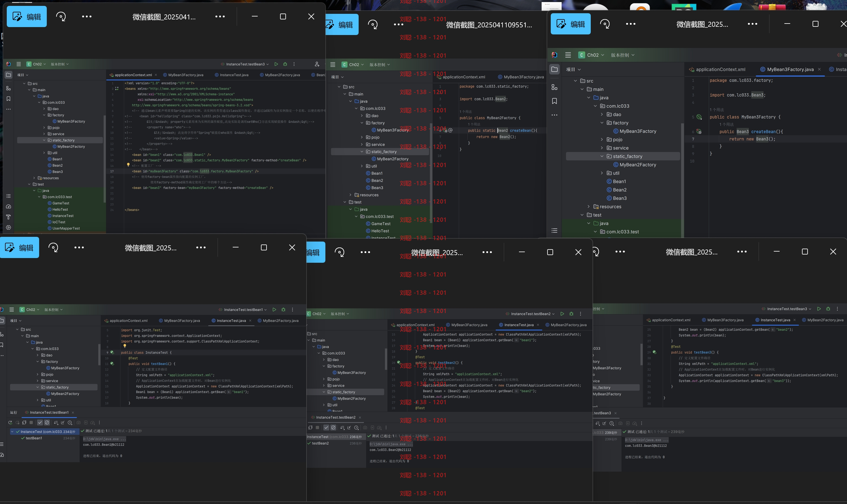Viewport: 847px width, 504px height.
Task: Collapse InstanceTest node in testBean1 results tree
Action: click(x=12, y=432)
